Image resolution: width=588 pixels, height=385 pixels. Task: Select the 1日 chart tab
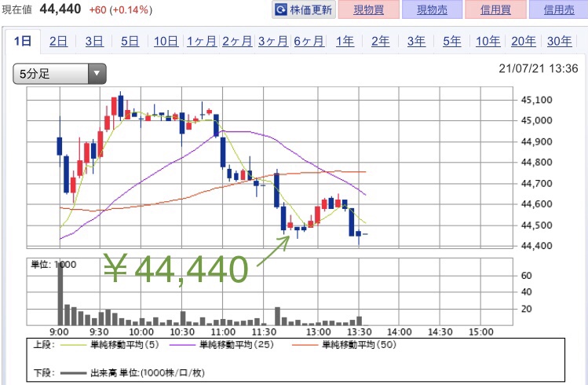(23, 41)
